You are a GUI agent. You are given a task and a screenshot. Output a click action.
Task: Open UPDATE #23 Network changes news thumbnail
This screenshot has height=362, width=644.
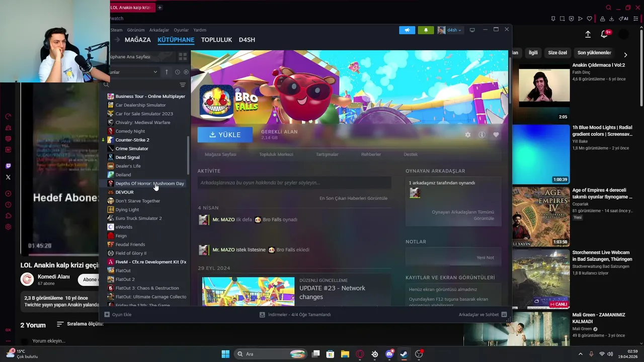point(249,291)
